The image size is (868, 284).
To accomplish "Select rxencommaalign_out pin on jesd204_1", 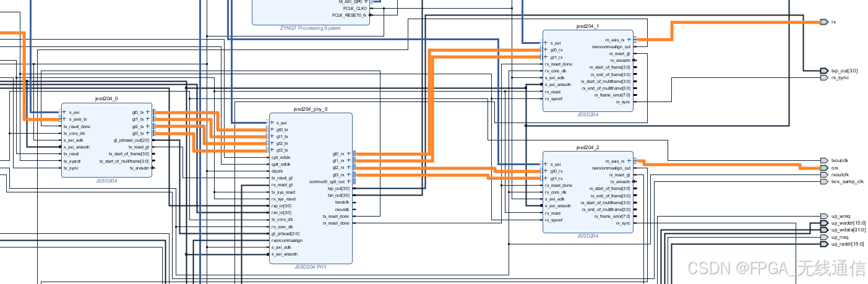I will 611,46.
